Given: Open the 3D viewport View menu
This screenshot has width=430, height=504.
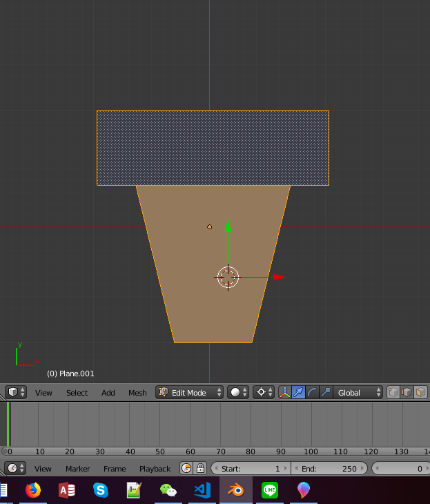Looking at the screenshot, I should tap(43, 393).
